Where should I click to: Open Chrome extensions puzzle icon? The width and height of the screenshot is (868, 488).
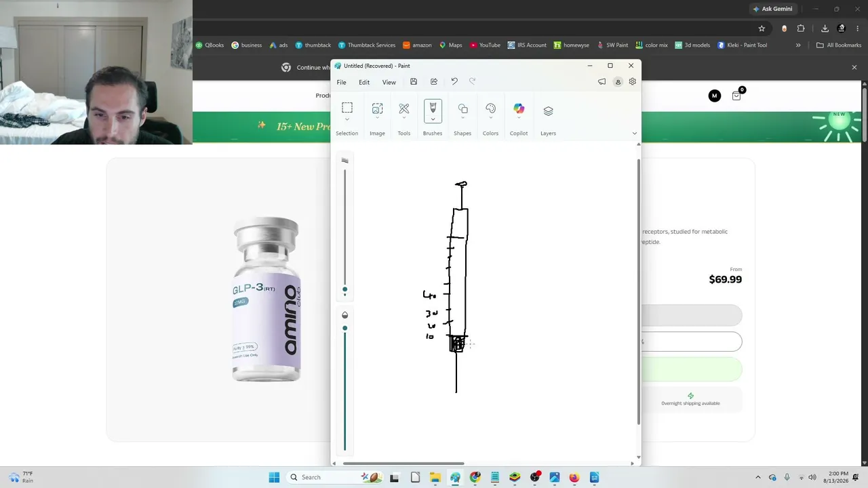coord(801,28)
